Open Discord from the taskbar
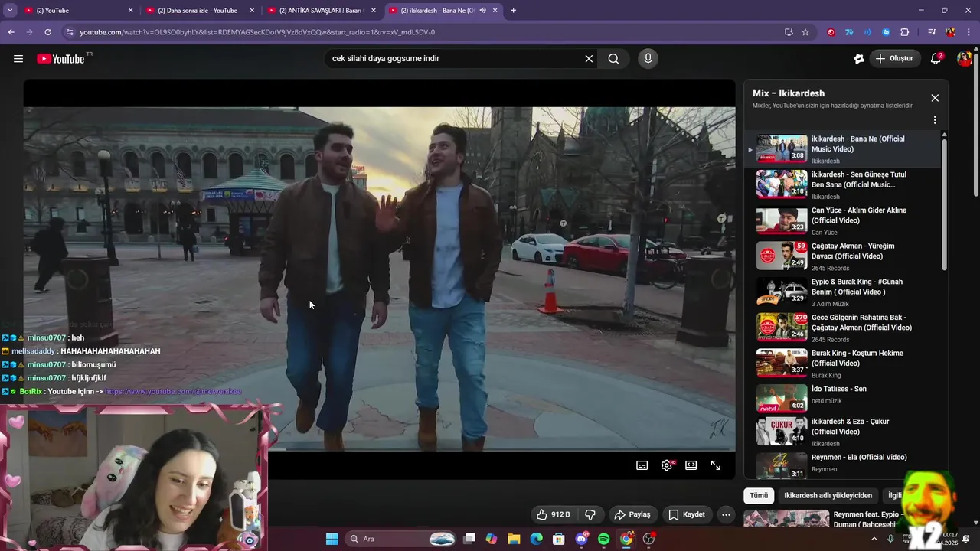 [581, 539]
